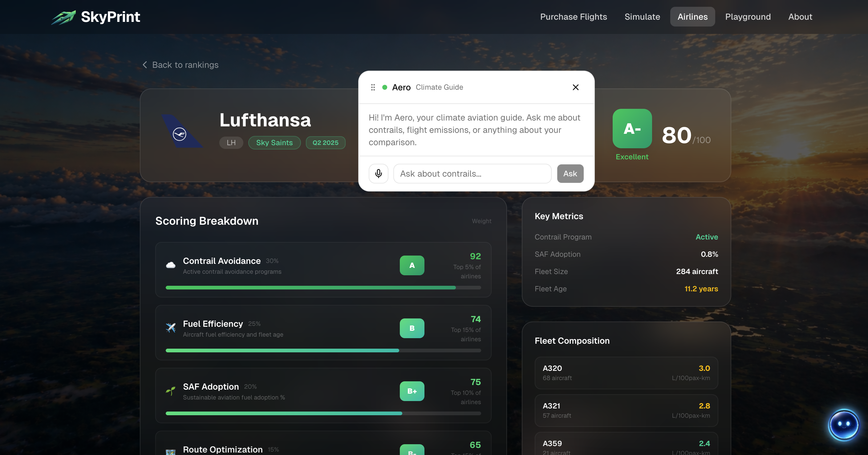This screenshot has width=868, height=455.
Task: Click the Sky Saints badge
Action: [x=274, y=143]
